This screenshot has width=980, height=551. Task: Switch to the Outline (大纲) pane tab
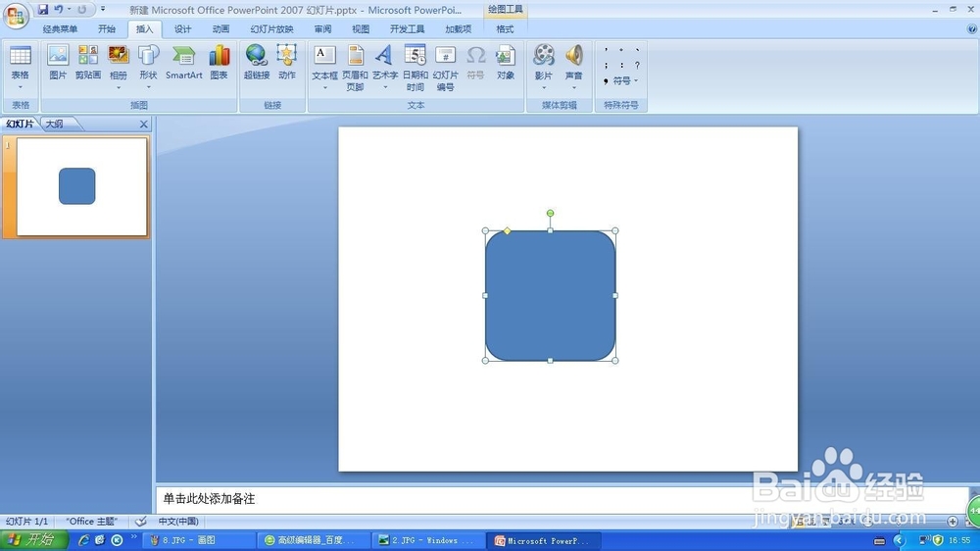(54, 124)
